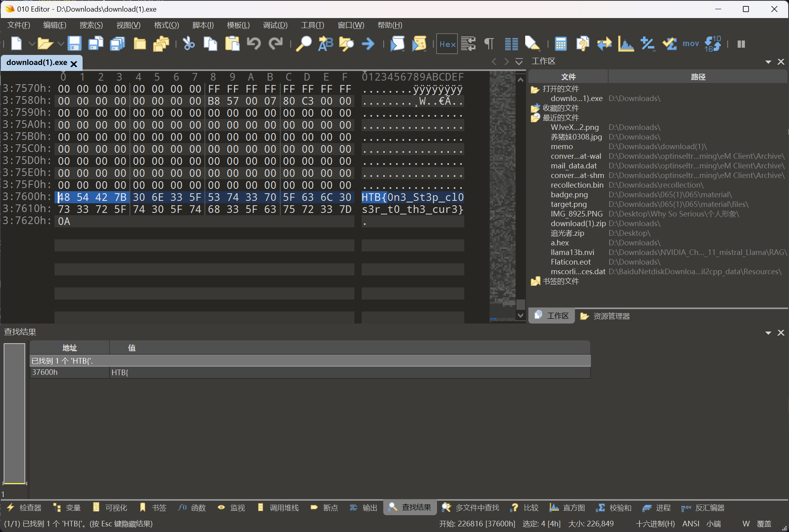Open the 检查器 bottom panel tab

pos(24,508)
